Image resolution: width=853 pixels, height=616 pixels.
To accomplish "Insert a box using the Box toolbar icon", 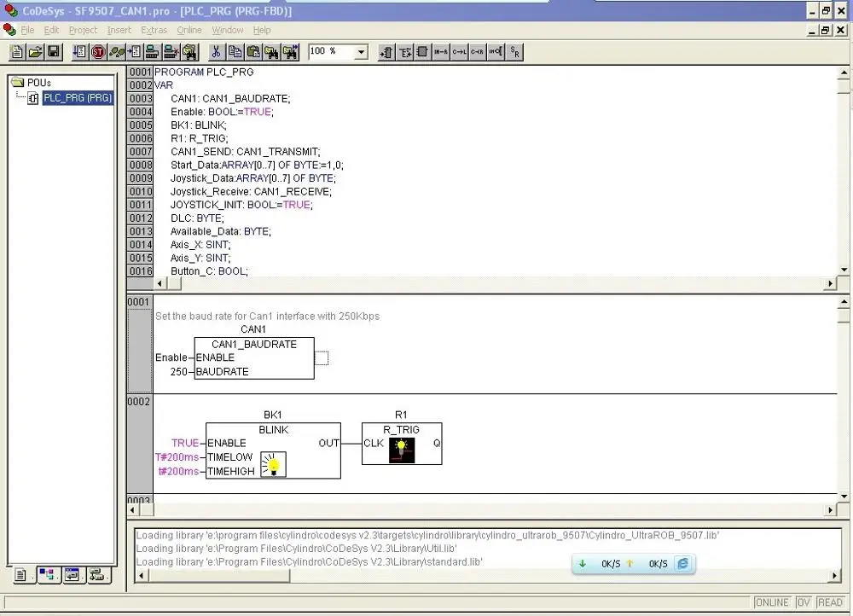I will [x=423, y=52].
